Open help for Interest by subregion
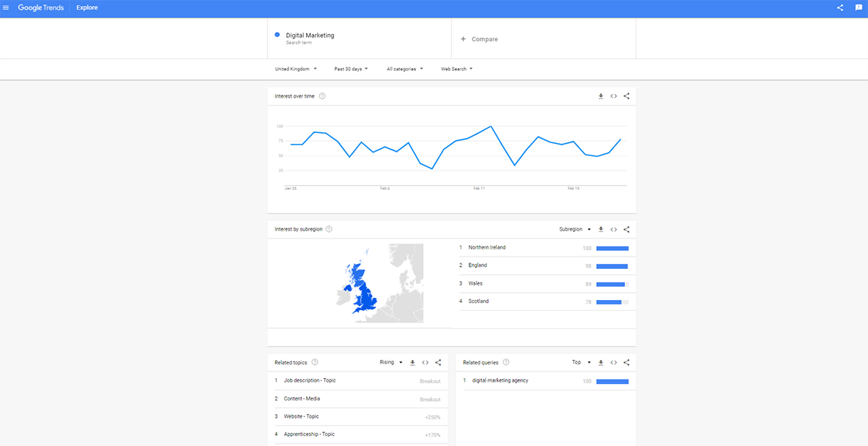Image resolution: width=868 pixels, height=446 pixels. [x=329, y=229]
